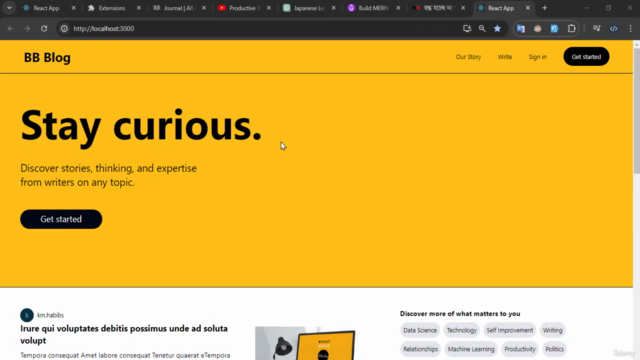View site information icon
The image size is (640, 360).
coord(64,29)
